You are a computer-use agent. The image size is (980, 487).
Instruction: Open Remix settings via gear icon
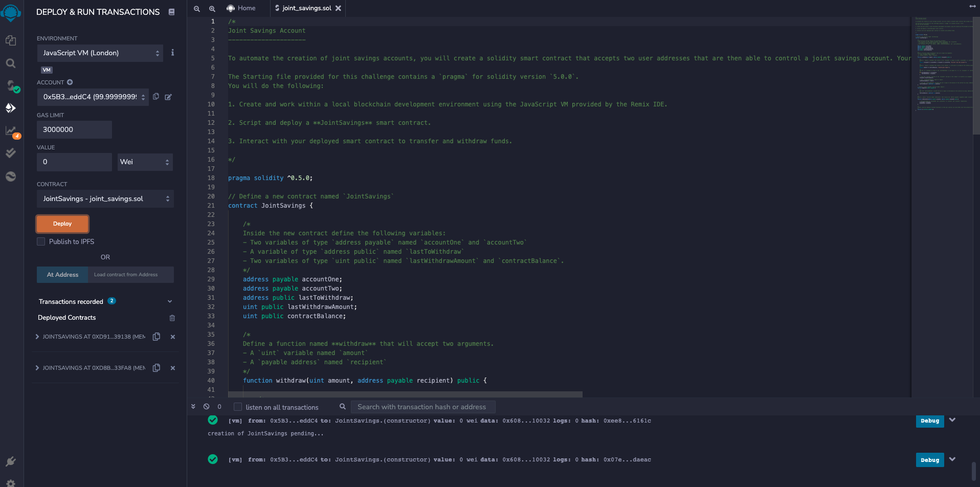click(10, 483)
